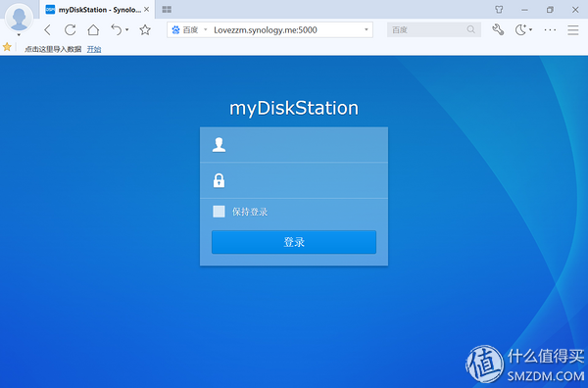Close the browser window
Viewport: 588px width, 388px height.
coord(575,10)
